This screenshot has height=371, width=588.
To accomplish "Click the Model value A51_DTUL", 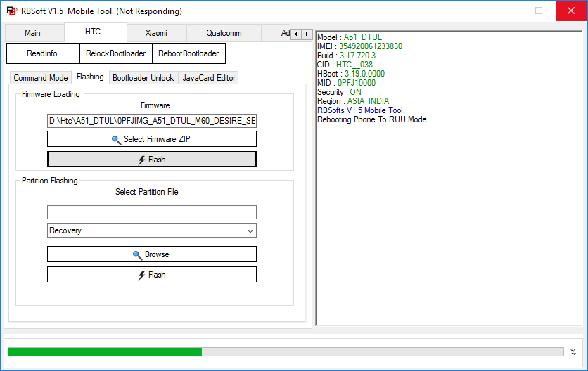I will coord(363,37).
